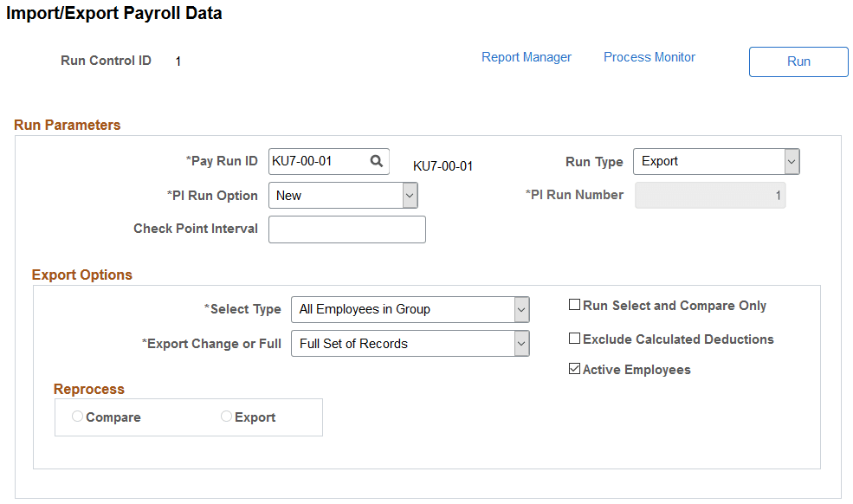The height and width of the screenshot is (504, 853).
Task: Open Report Manager
Action: click(527, 56)
